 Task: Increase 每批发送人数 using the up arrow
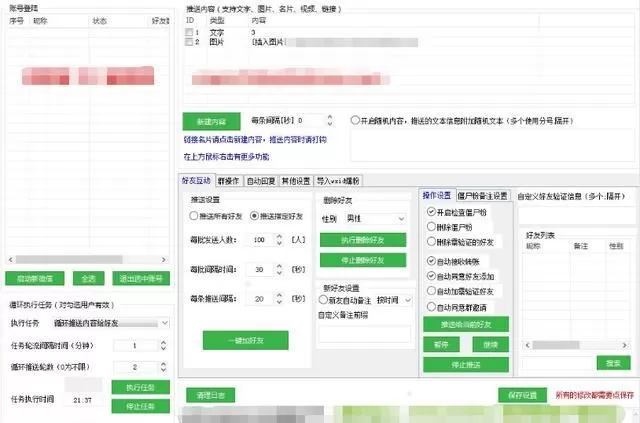(x=279, y=236)
